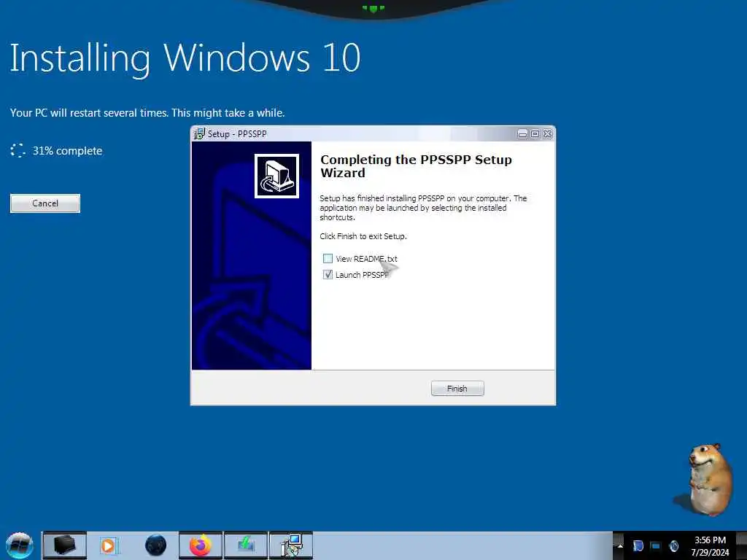
Task: Click the 'Installing Windows 10' title
Action: [185, 58]
